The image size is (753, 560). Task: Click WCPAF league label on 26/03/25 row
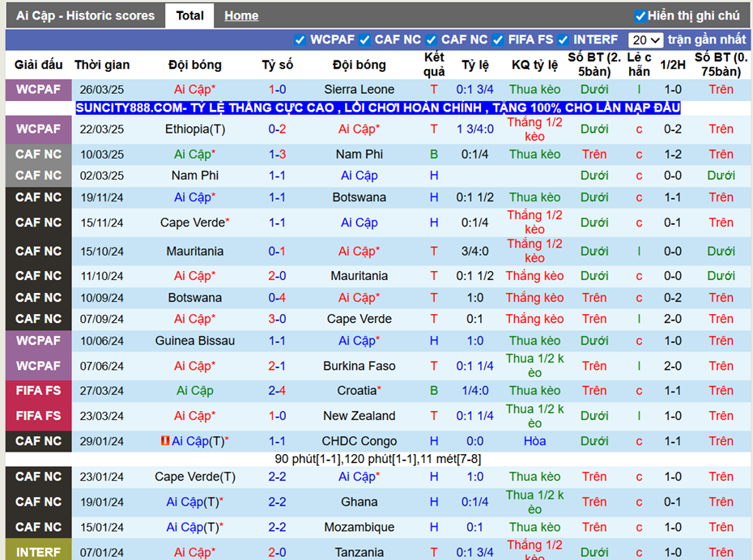point(38,90)
